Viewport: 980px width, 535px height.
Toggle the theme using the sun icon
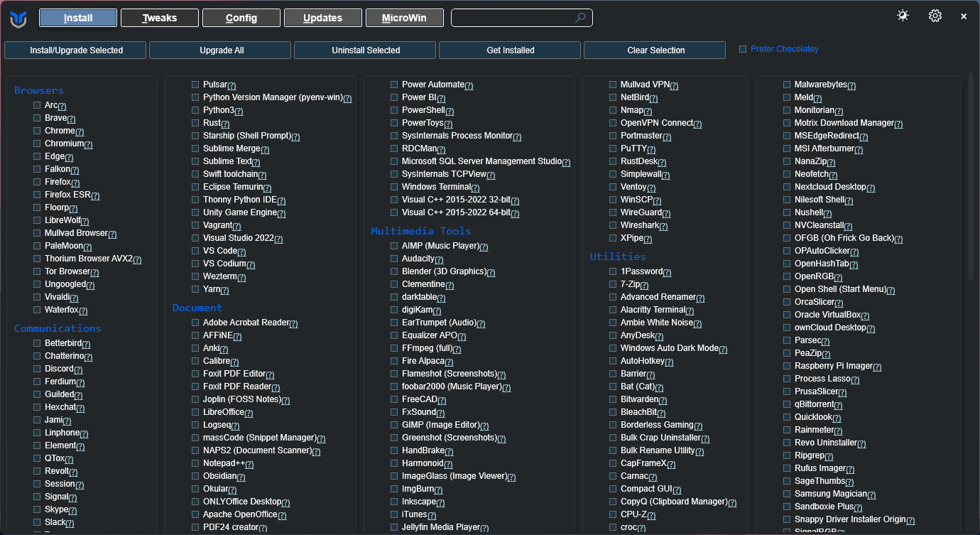tap(903, 16)
